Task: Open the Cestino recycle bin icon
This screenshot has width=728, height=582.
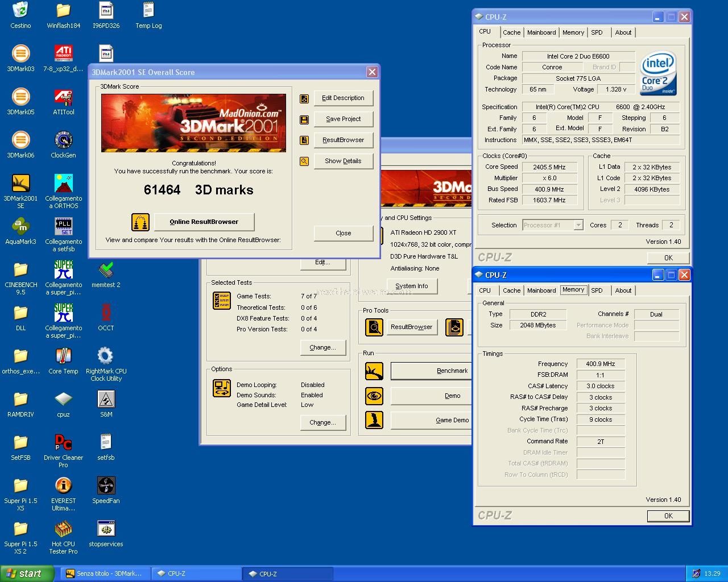Action: (20, 10)
